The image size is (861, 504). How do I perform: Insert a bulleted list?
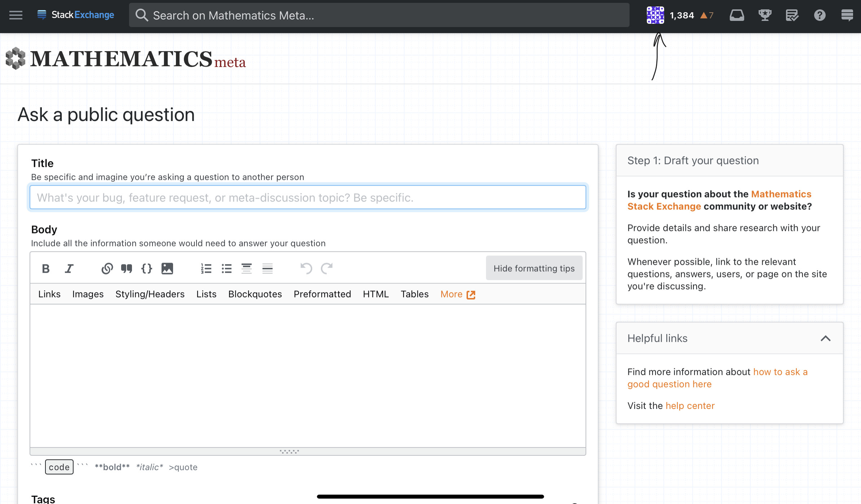[226, 268]
